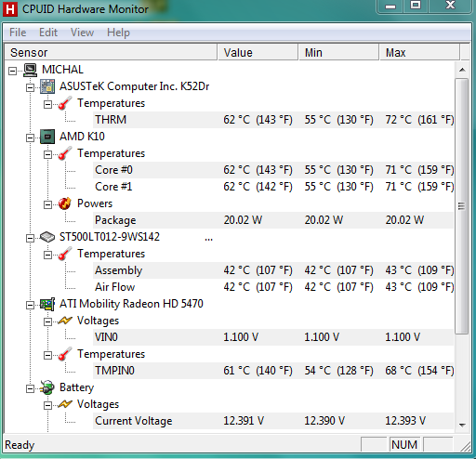Click thermometer icon under AMD K10
This screenshot has width=476, height=459.
(65, 153)
